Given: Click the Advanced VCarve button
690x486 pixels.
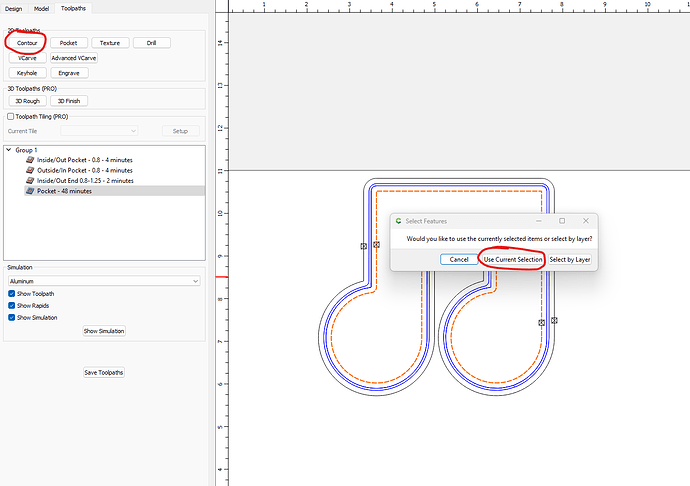Looking at the screenshot, I should [x=74, y=58].
